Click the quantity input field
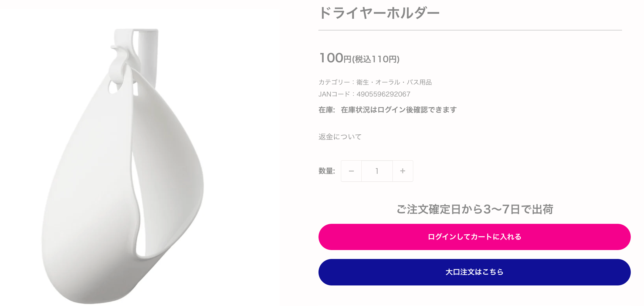The image size is (644, 306). (377, 171)
